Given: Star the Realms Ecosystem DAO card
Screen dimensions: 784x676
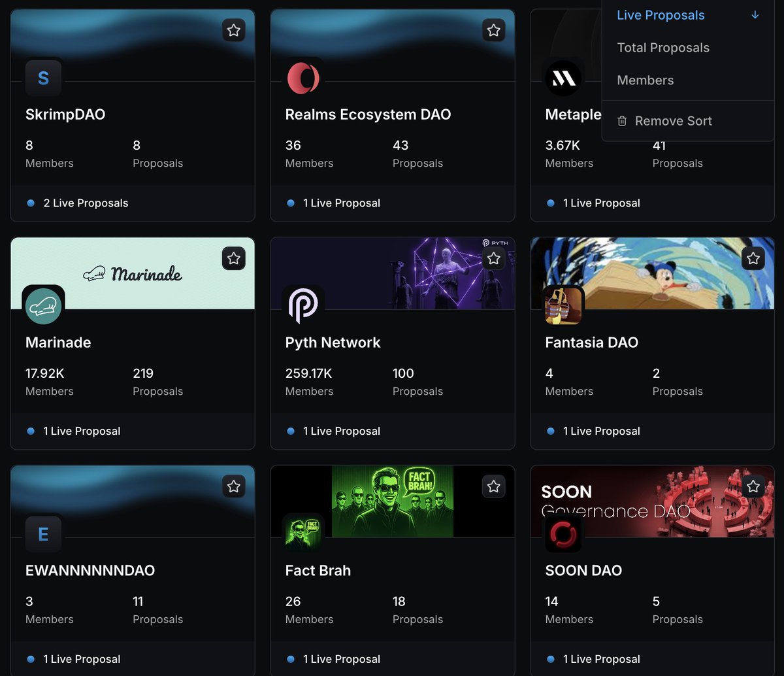Looking at the screenshot, I should point(494,30).
